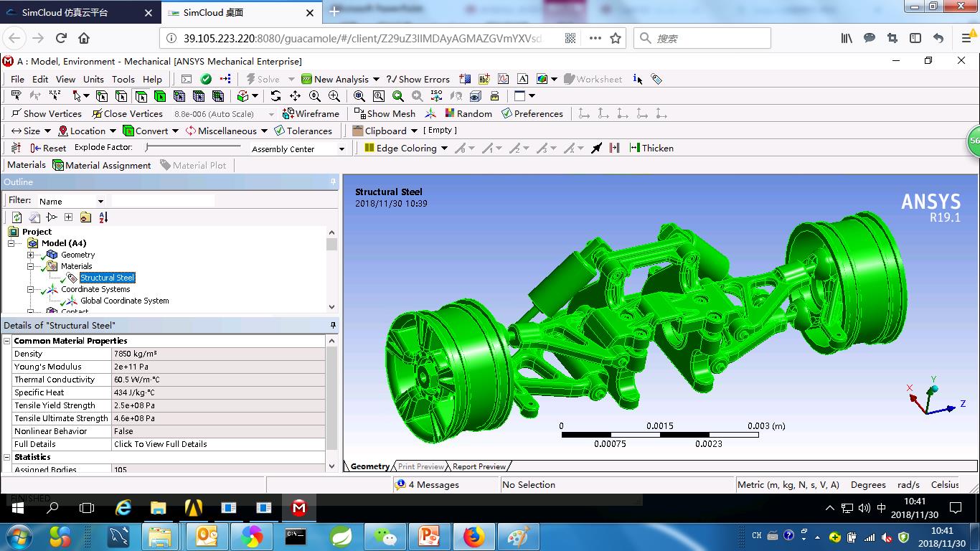Open the Units menu
The height and width of the screenshot is (551, 980).
pos(93,79)
